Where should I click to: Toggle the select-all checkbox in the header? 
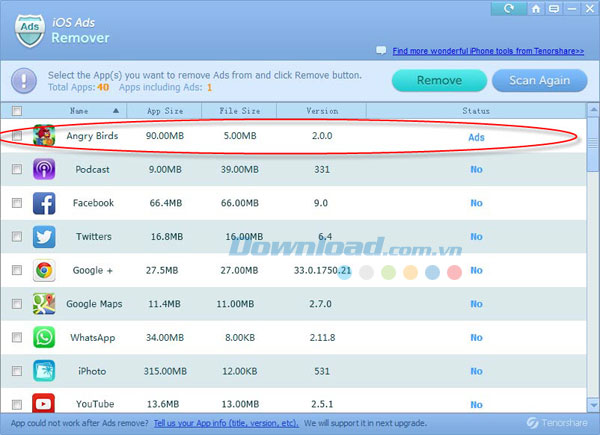click(17, 111)
